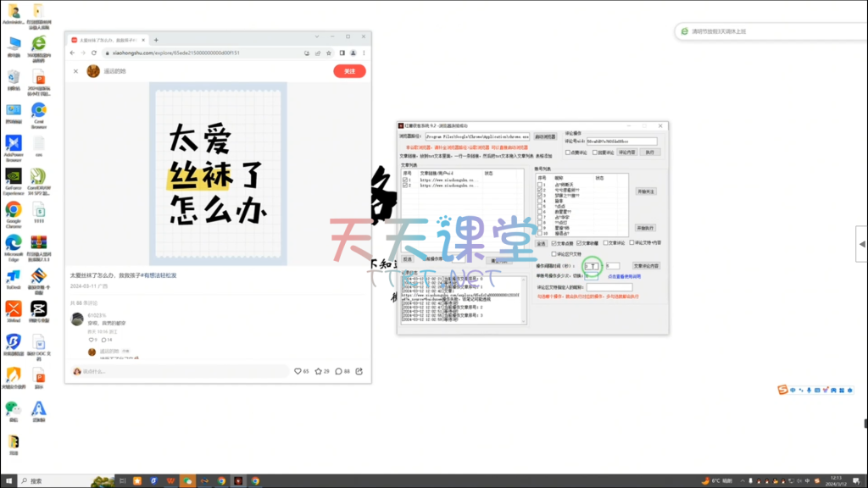Toggle the 文章点赞 checkbox
Image resolution: width=868 pixels, height=488 pixels.
pyautogui.click(x=555, y=243)
